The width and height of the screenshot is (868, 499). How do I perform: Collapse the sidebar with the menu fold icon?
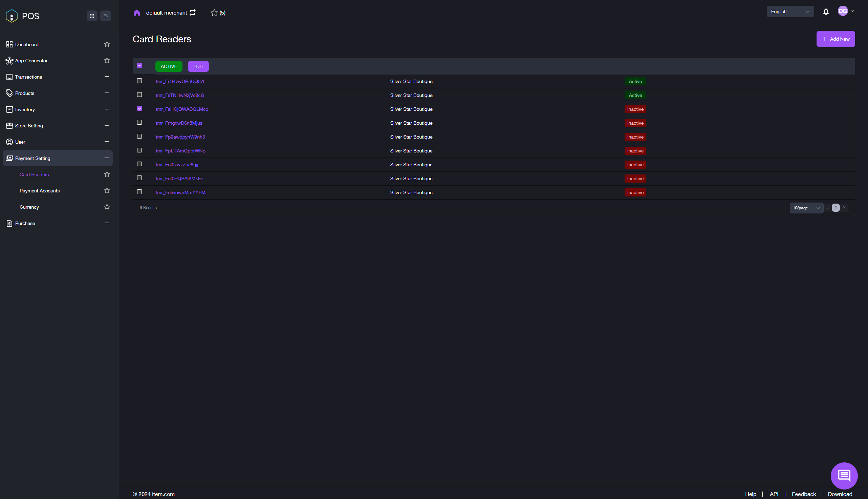pos(106,16)
